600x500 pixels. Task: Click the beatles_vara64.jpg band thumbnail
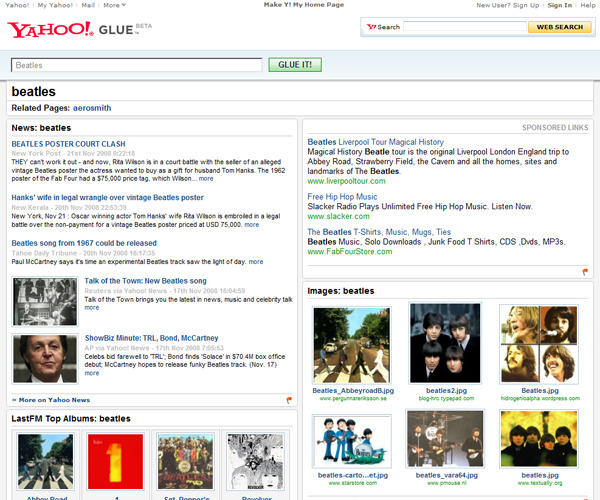coord(445,438)
